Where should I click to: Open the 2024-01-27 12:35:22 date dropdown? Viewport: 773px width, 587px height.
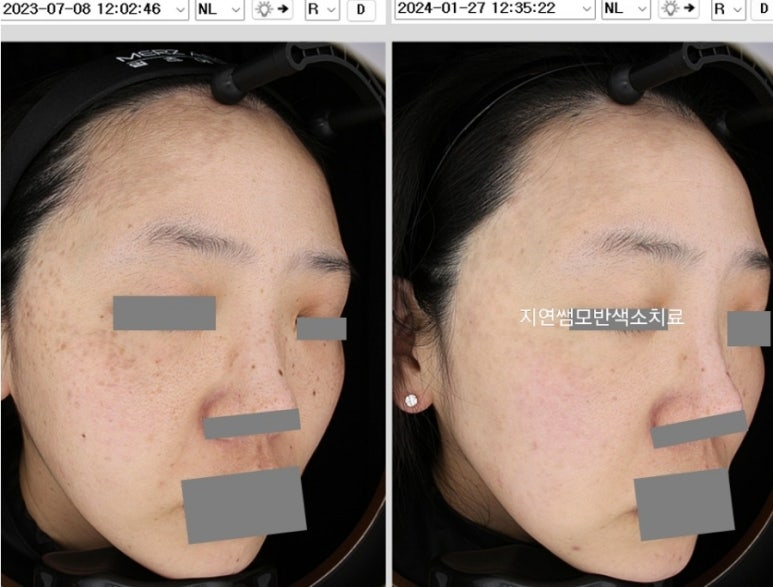tap(586, 10)
